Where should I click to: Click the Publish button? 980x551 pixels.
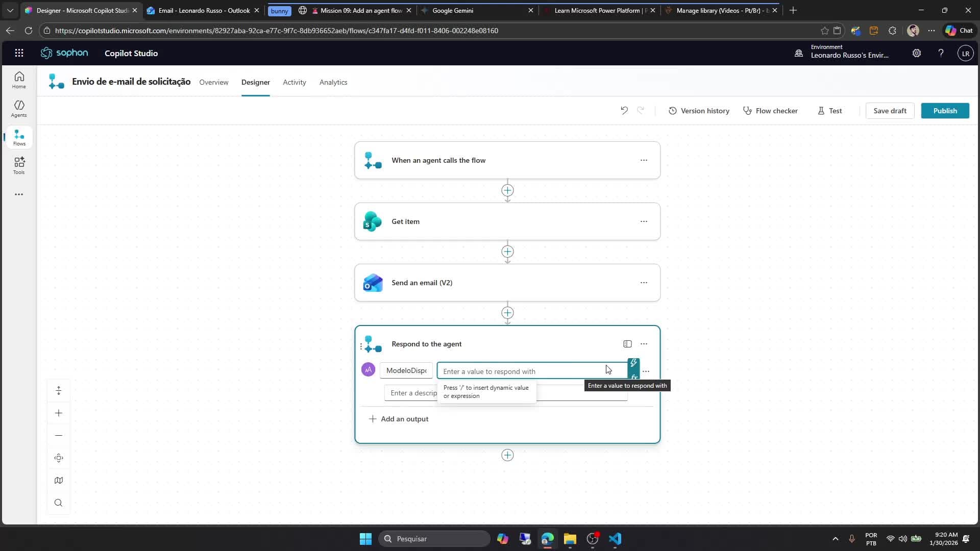[x=945, y=111]
